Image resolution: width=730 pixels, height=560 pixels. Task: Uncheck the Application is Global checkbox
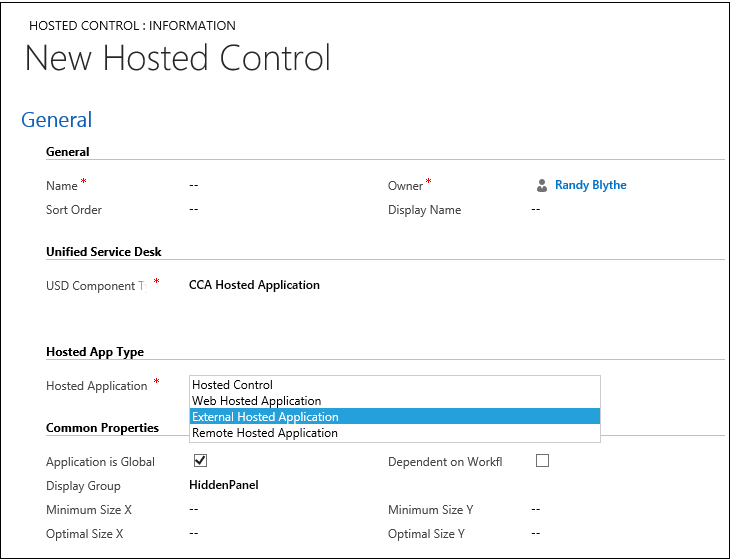coord(200,460)
